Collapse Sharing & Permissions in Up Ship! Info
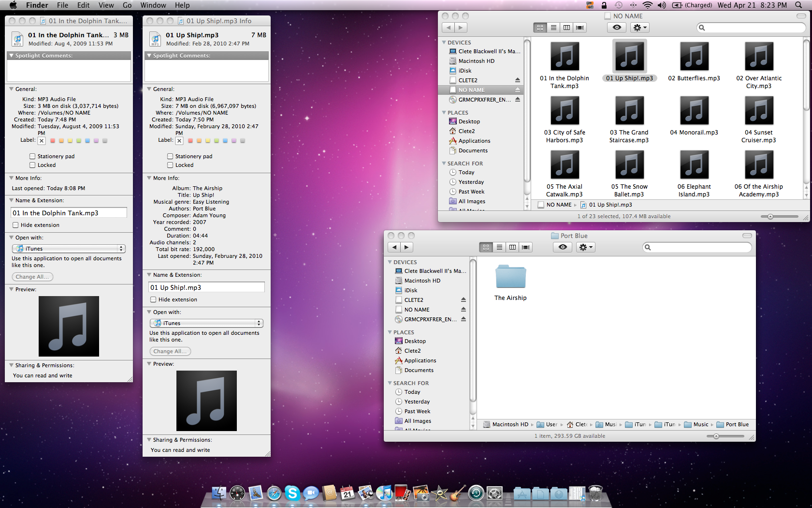This screenshot has height=508, width=812. click(149, 440)
